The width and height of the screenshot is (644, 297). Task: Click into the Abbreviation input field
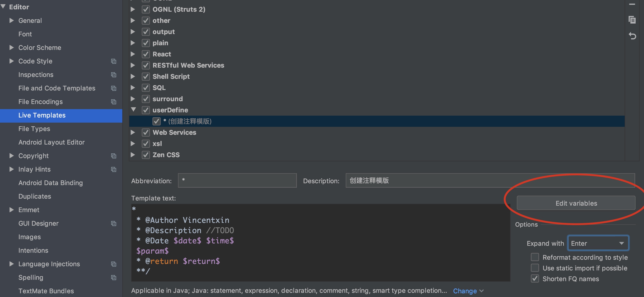pos(237,180)
